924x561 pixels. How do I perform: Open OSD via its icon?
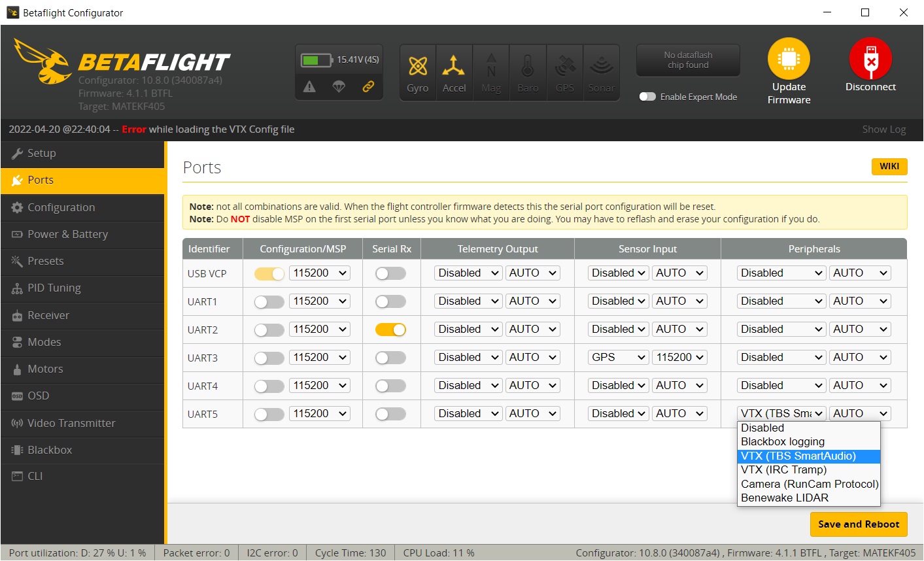click(x=18, y=396)
